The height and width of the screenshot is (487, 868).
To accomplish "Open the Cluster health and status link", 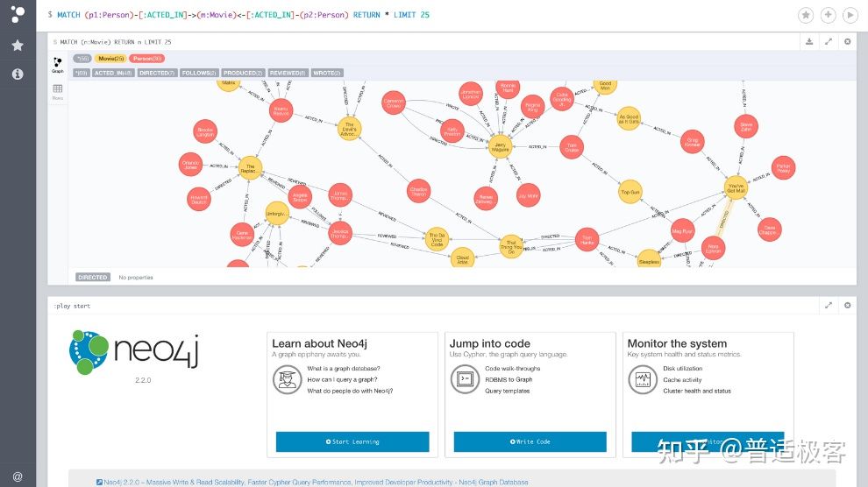I will [x=697, y=391].
